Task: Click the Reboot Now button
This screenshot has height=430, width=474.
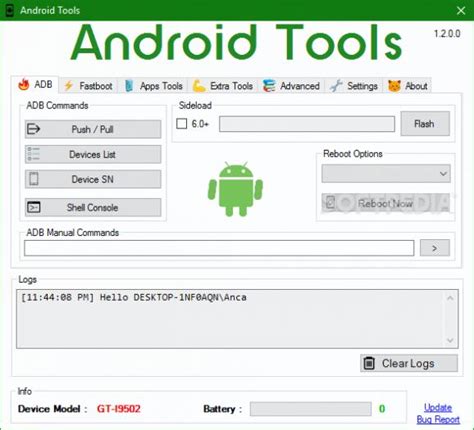Action: (386, 203)
